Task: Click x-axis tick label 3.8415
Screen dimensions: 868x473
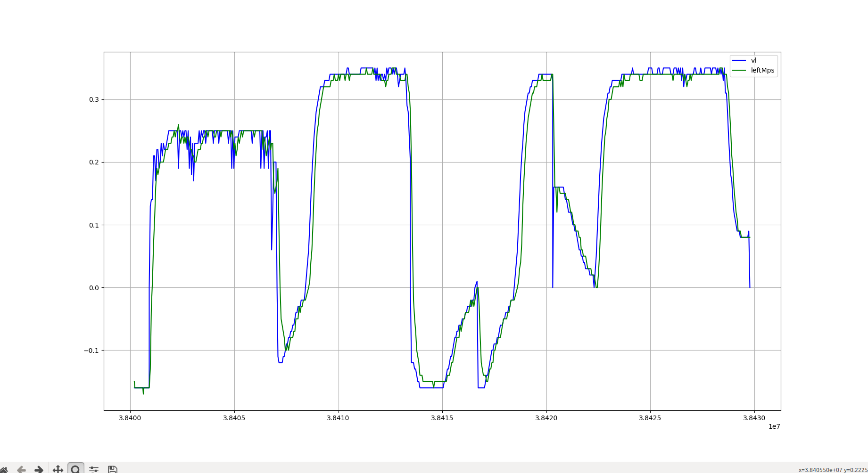Action: pyautogui.click(x=442, y=418)
